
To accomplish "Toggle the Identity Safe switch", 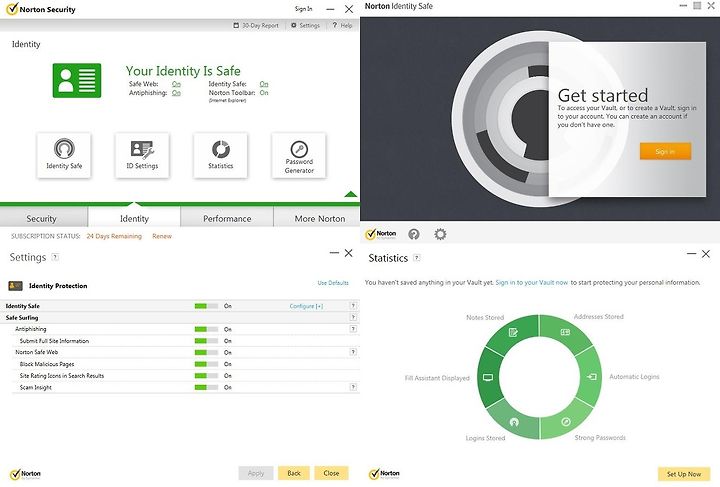I will click(x=206, y=306).
